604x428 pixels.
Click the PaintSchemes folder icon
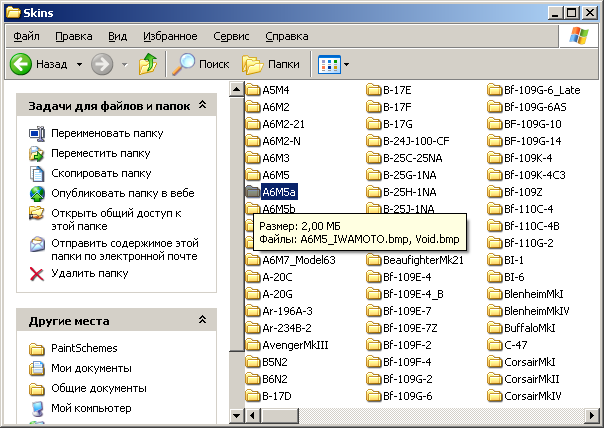pos(37,349)
